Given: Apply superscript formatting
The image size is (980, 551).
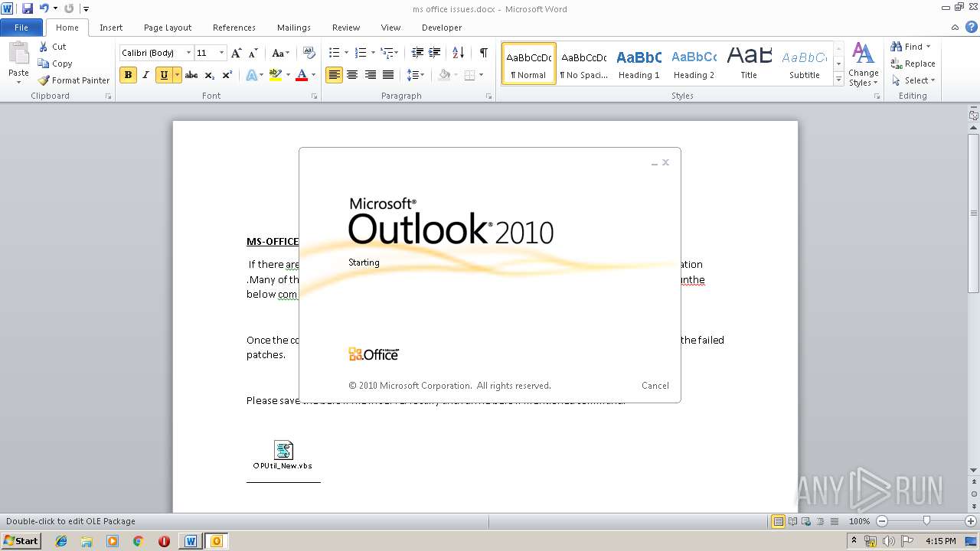Looking at the screenshot, I should 227,75.
